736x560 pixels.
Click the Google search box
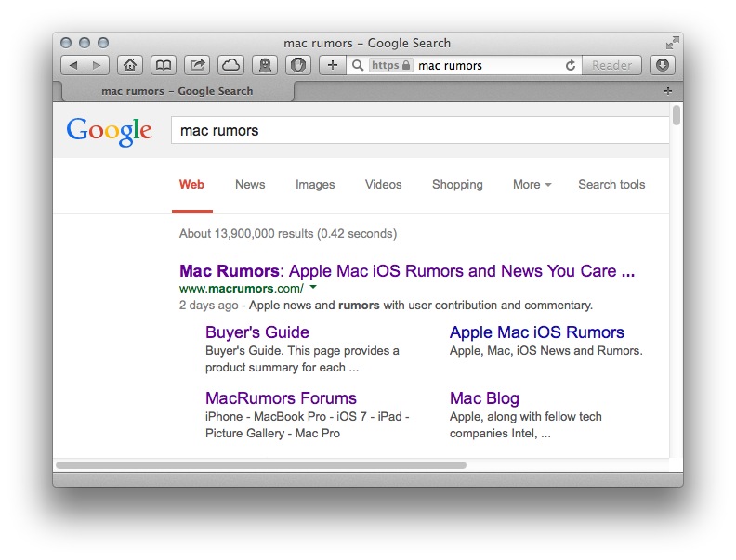(x=420, y=130)
